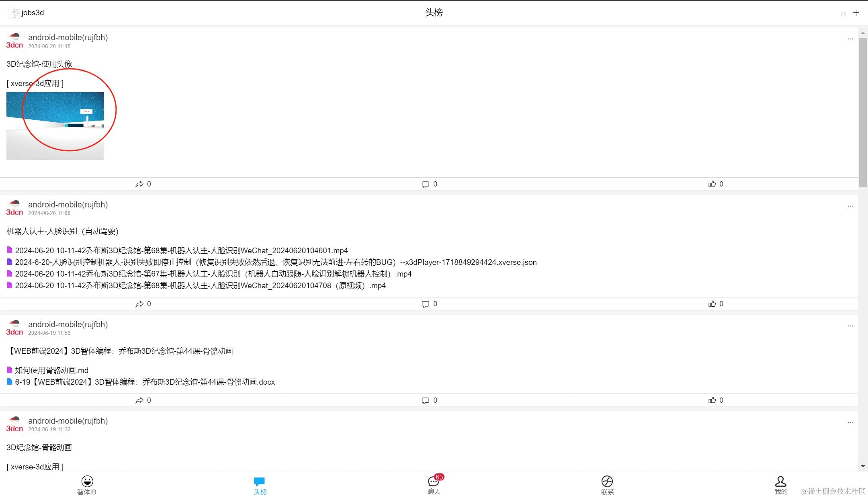Like the 第44课-骨骼动画 post
The height and width of the screenshot is (498, 868).
712,400
